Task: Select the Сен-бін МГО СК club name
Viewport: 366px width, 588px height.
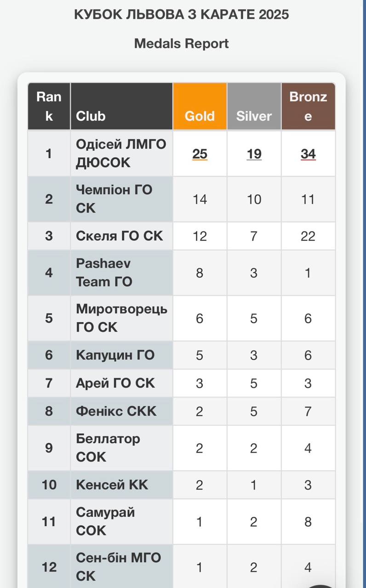Action: click(x=119, y=567)
